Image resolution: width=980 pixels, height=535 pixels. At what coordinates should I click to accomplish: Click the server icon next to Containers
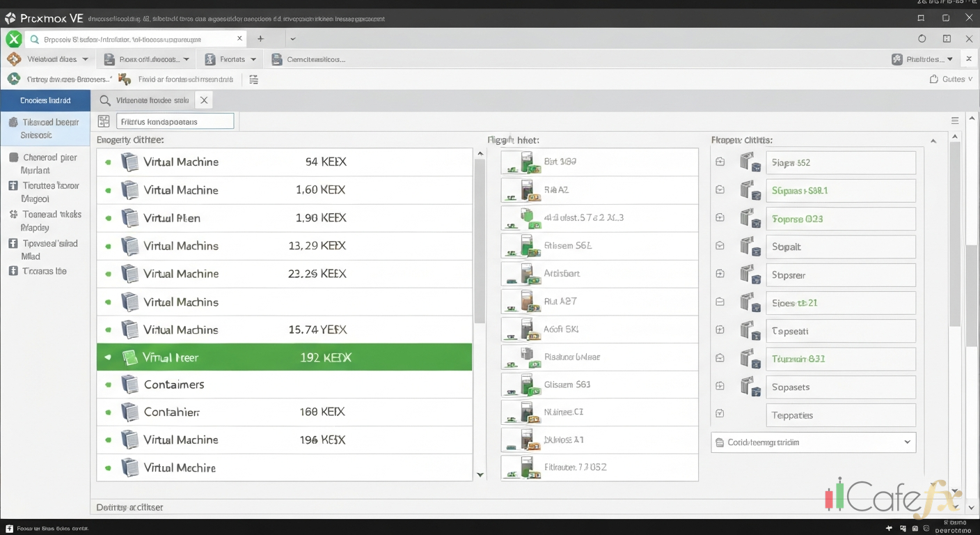coord(130,384)
